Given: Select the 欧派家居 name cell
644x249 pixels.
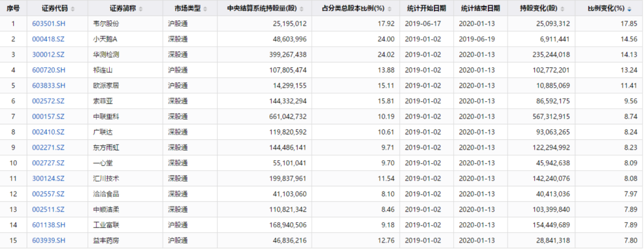Looking at the screenshot, I should coord(125,86).
